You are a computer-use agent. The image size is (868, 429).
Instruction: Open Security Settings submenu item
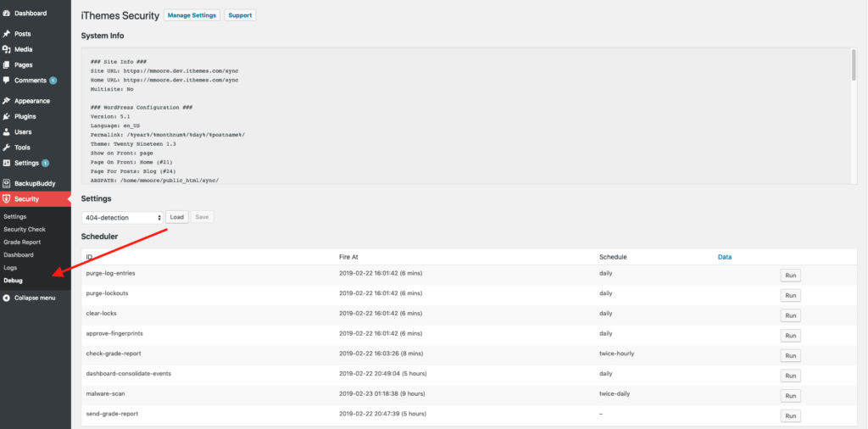[15, 216]
